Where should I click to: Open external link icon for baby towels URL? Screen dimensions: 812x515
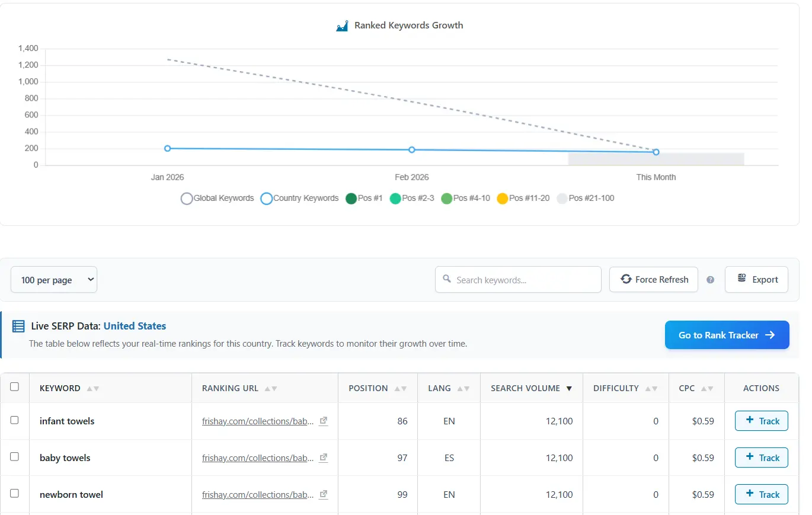click(x=323, y=458)
